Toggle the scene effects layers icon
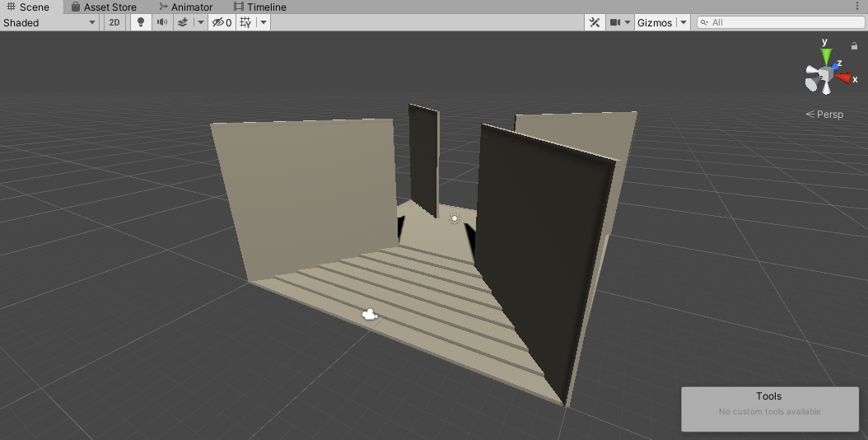Viewport: 868px width, 440px height. 183,22
